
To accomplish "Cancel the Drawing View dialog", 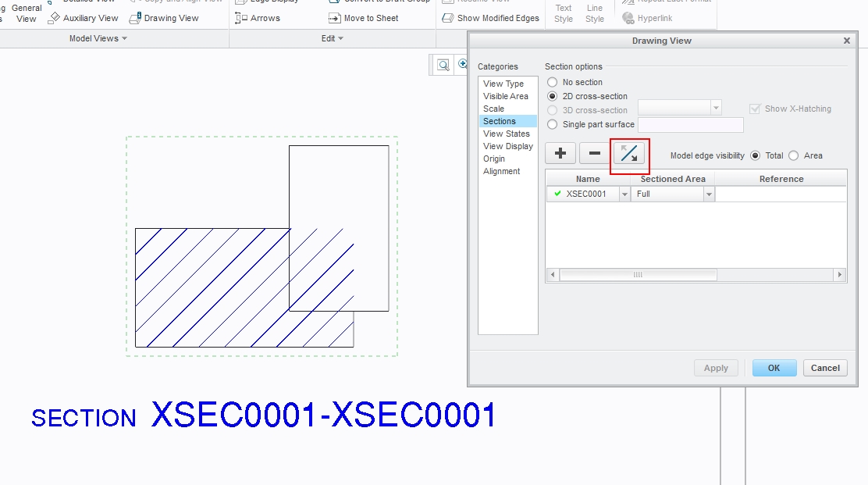I will [x=825, y=368].
